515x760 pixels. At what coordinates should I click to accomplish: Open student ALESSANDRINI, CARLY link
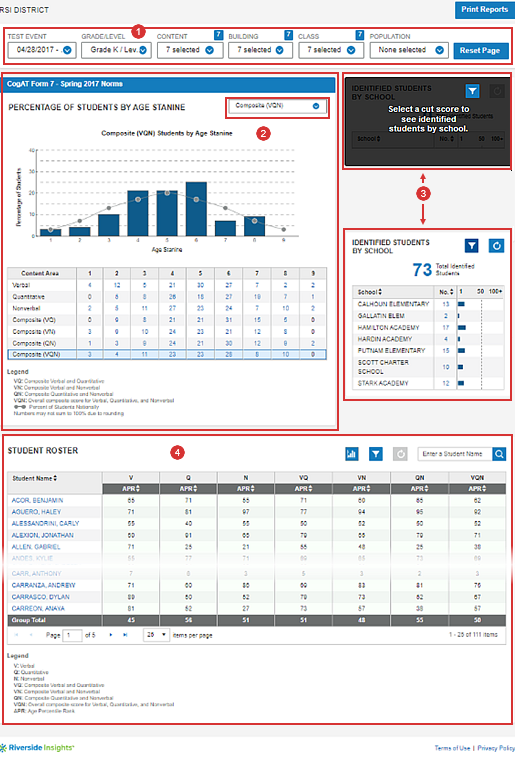tap(46, 523)
